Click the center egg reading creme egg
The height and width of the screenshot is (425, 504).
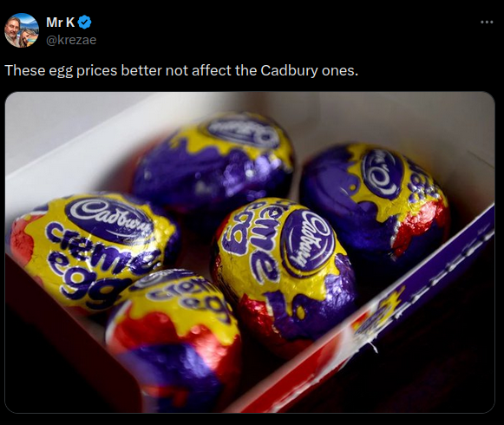[283, 267]
